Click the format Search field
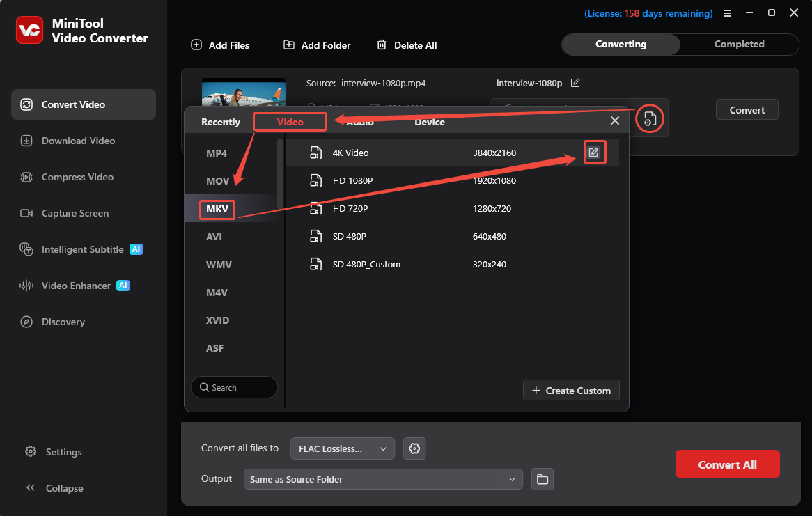 [234, 387]
